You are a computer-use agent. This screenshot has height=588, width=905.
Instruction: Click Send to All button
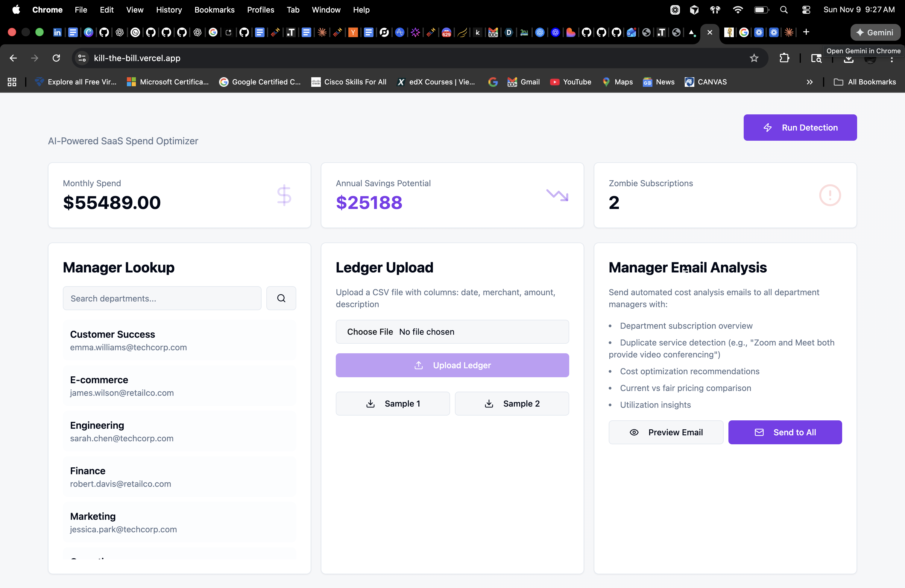click(x=785, y=432)
